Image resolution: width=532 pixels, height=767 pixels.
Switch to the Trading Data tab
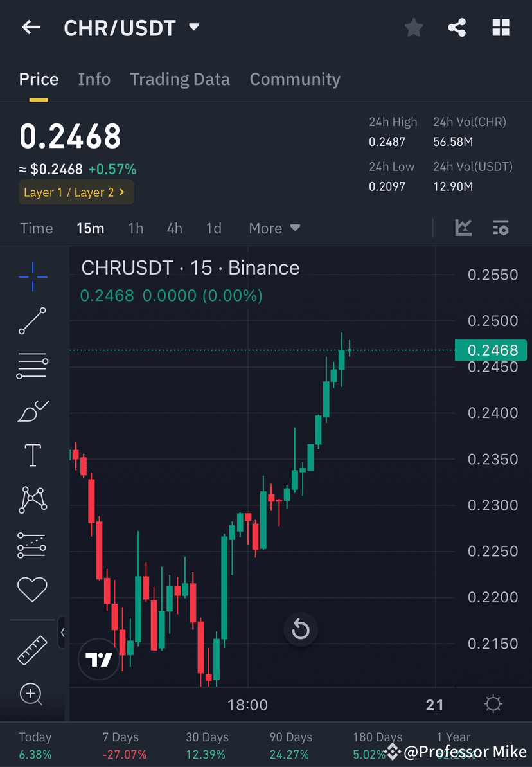click(x=180, y=78)
